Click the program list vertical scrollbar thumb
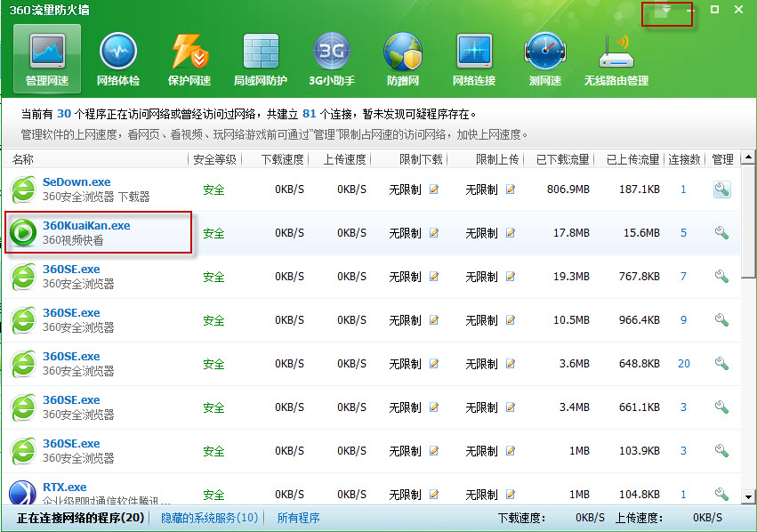Image resolution: width=757 pixels, height=532 pixels. point(748,221)
